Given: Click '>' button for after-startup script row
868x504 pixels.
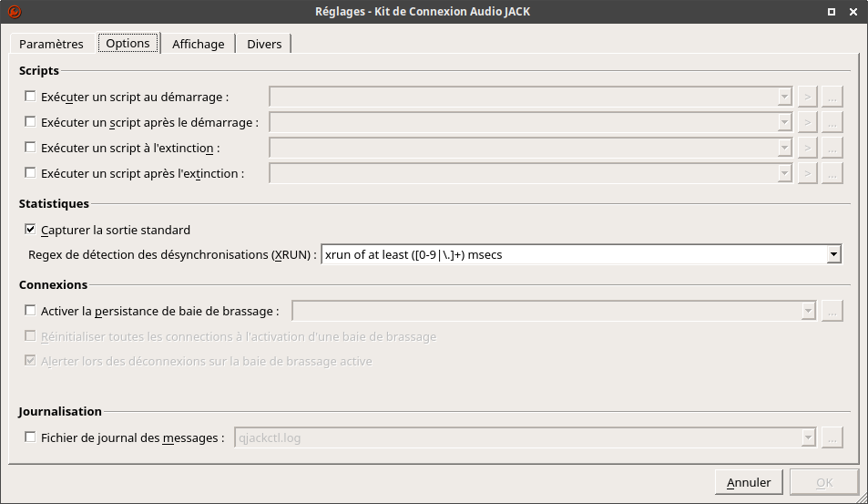Looking at the screenshot, I should coord(807,122).
